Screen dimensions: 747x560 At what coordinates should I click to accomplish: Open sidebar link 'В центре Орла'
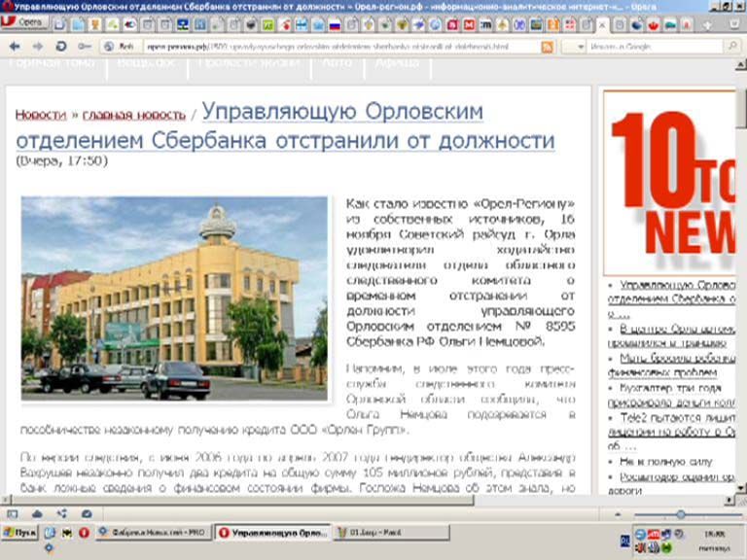click(x=672, y=336)
